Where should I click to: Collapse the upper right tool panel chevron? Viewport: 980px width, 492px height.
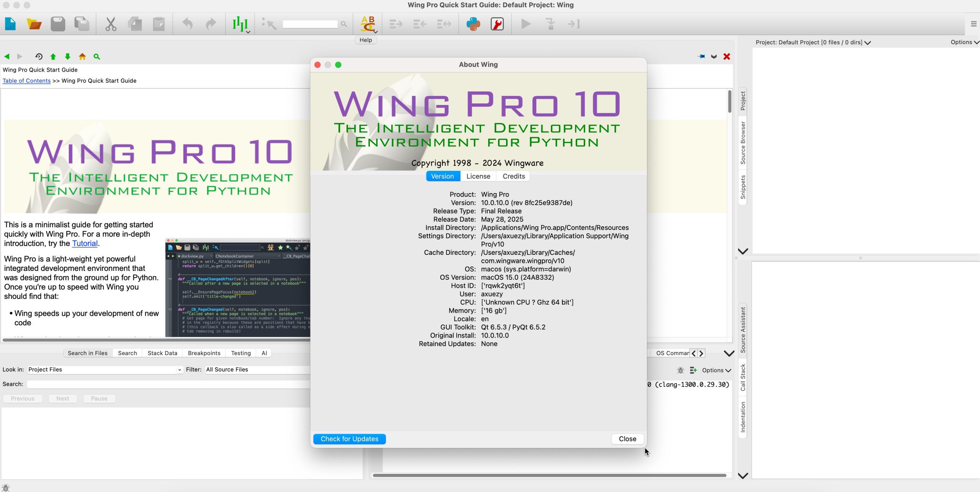click(x=743, y=252)
